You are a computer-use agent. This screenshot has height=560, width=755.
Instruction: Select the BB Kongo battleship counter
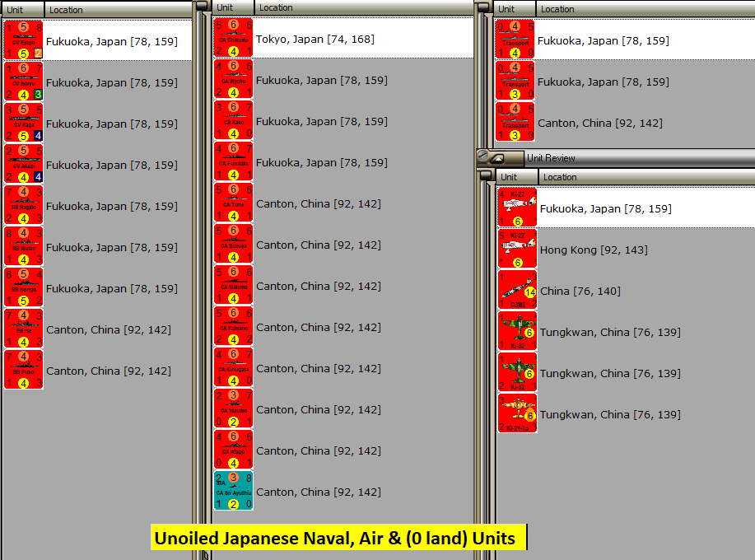click(24, 287)
